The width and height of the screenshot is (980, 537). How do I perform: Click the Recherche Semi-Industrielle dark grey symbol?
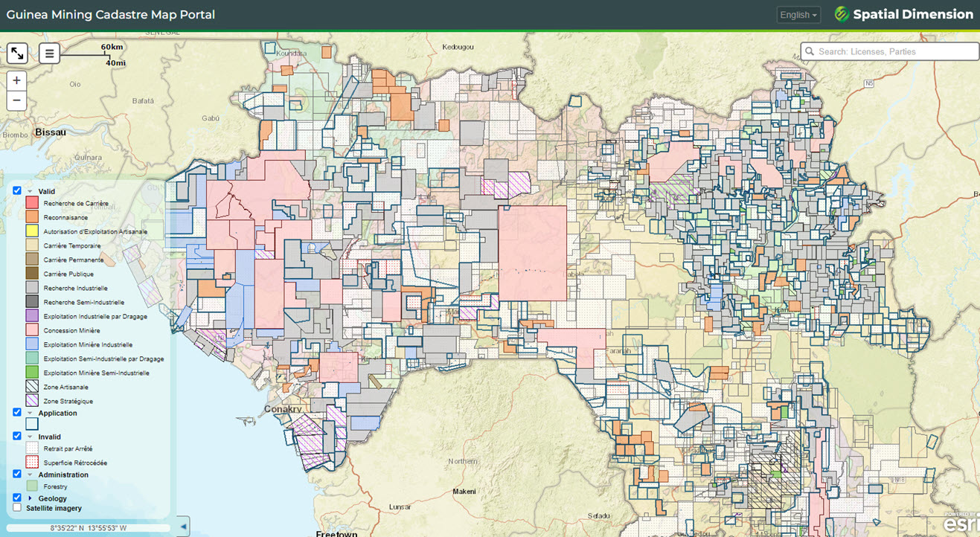coord(32,302)
